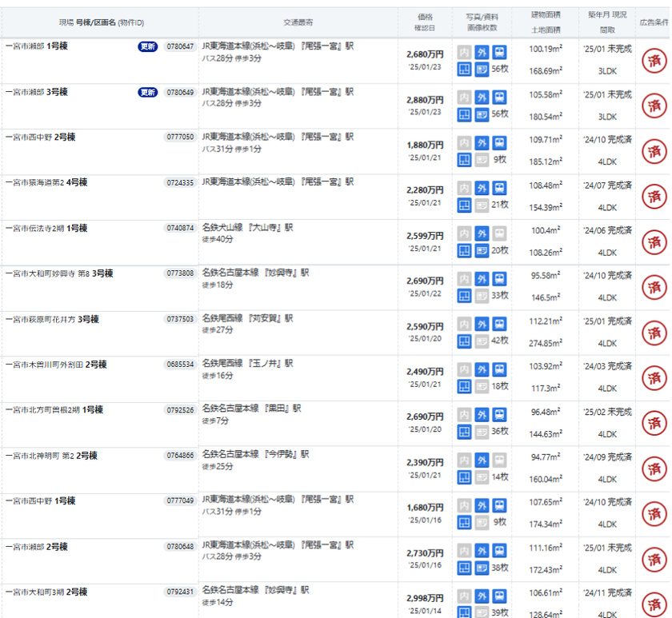The width and height of the screenshot is (672, 618).
Task: Click the 済 stamp for 猿海道第2 4号棟
Action: click(654, 197)
